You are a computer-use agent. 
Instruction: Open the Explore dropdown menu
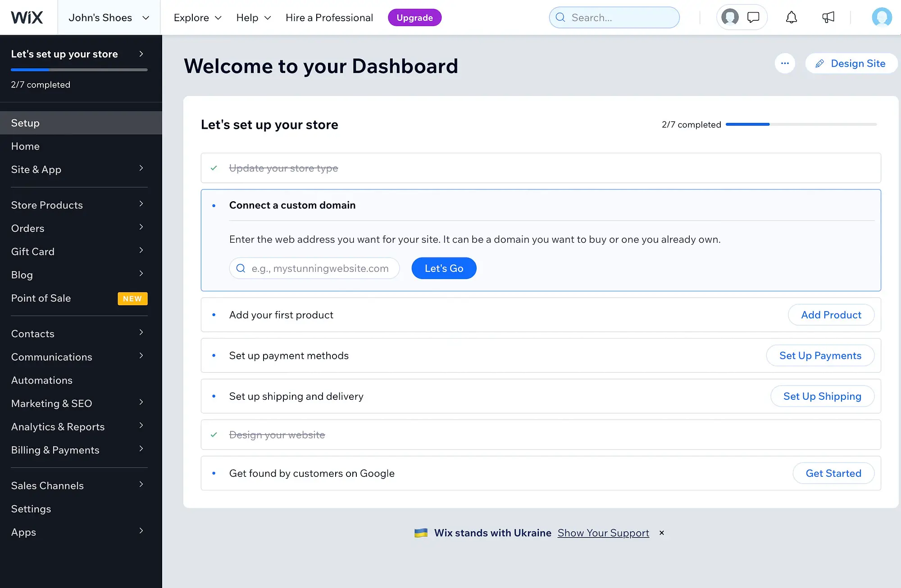pyautogui.click(x=196, y=18)
